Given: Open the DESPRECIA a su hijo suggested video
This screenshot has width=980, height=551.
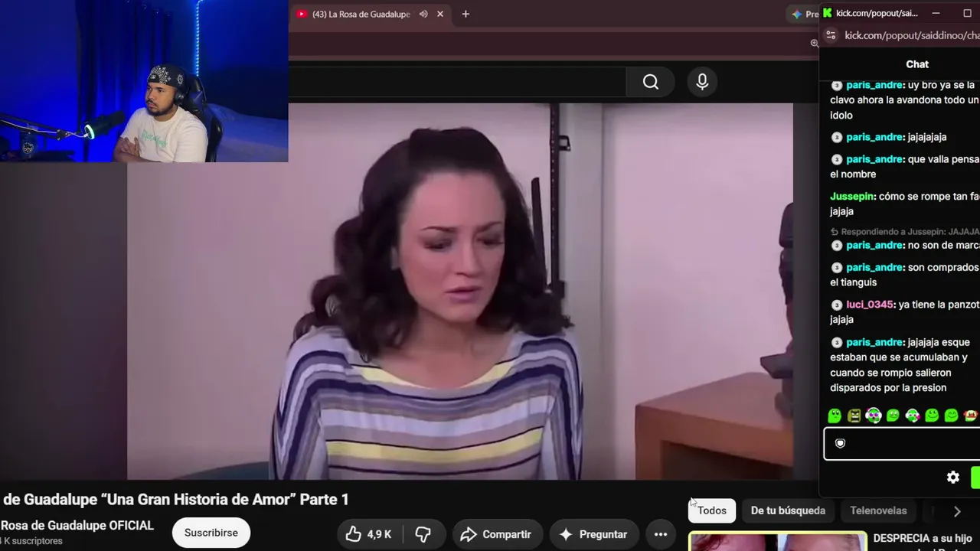Looking at the screenshot, I should click(x=922, y=539).
